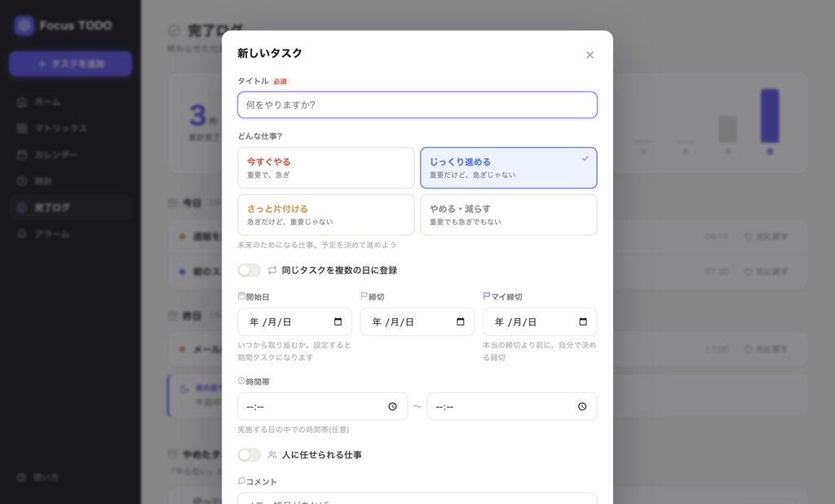Select the 今すぐやる task type
Screen dimensions: 835x504
326,168
